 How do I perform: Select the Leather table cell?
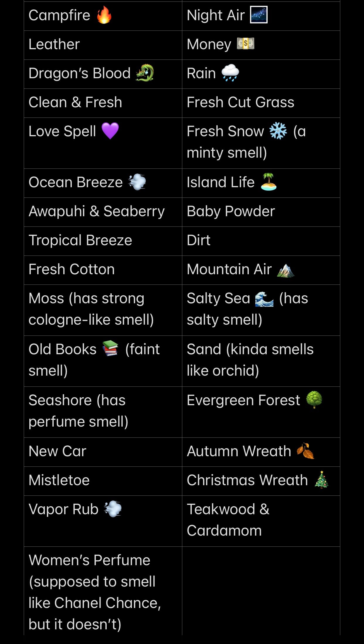coord(103,45)
